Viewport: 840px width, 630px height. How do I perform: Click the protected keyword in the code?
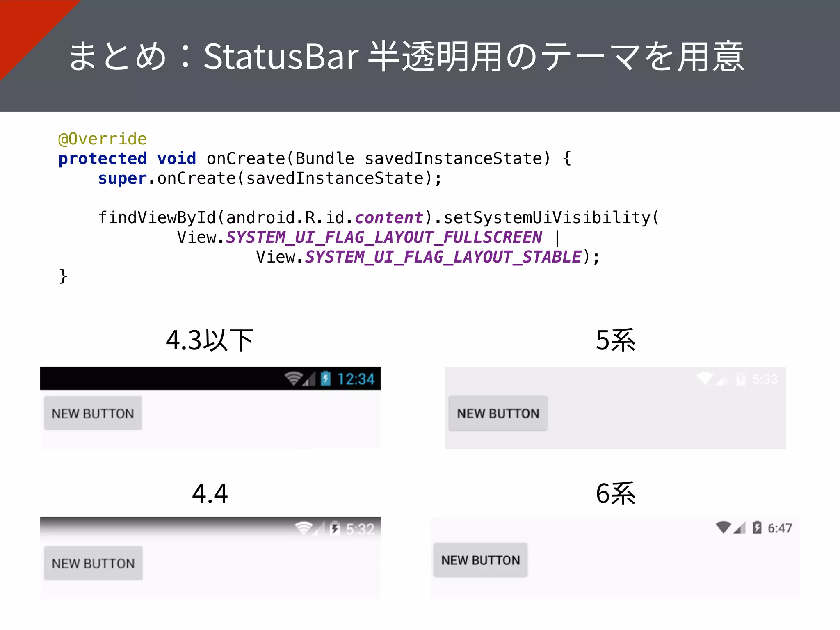(103, 159)
